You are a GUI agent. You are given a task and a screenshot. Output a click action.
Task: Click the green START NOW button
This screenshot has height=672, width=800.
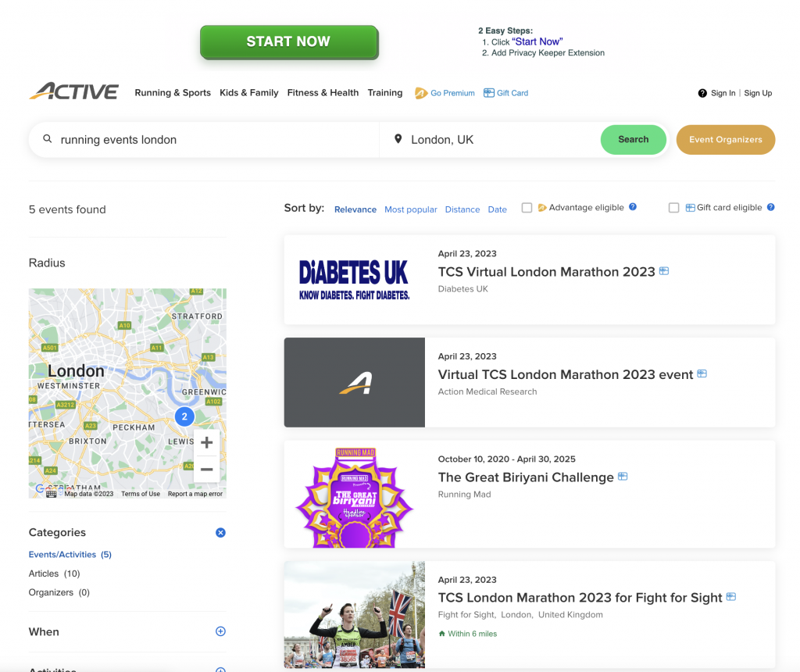point(289,42)
